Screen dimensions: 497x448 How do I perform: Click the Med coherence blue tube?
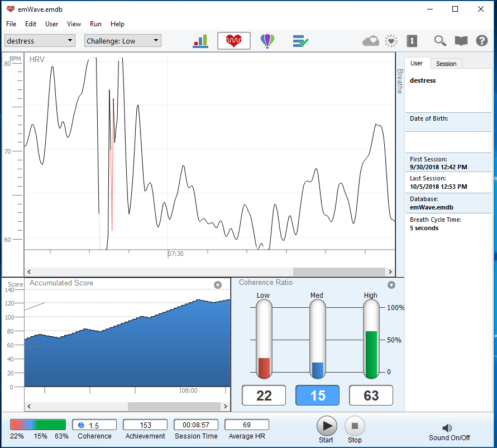pos(318,339)
